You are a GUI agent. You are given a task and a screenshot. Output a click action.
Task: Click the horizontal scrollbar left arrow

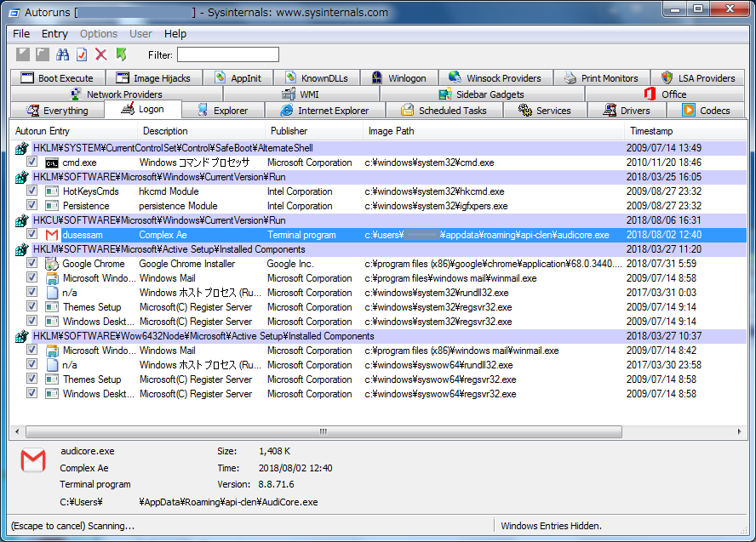coord(17,431)
